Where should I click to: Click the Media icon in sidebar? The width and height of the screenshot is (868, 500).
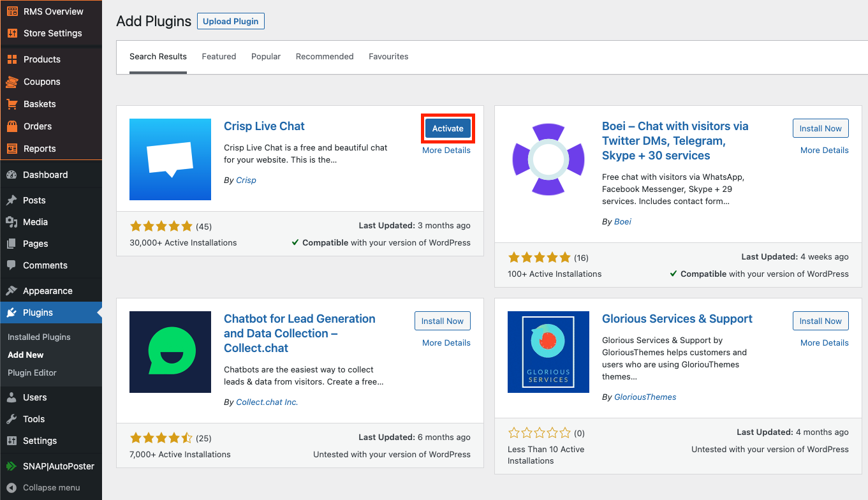tap(11, 222)
